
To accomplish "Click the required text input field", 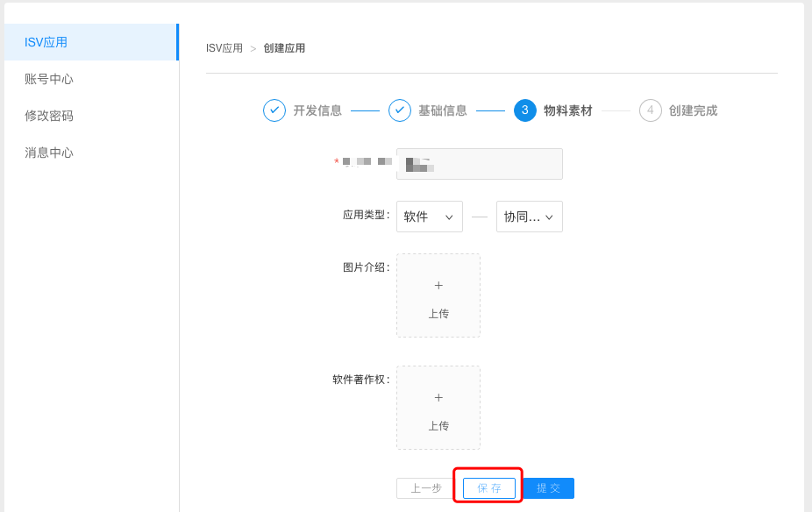I will click(480, 164).
